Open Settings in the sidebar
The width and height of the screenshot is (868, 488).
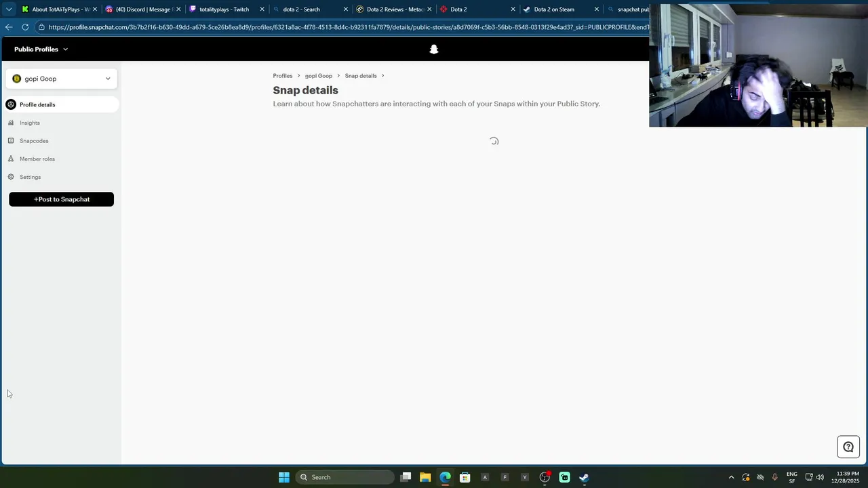(30, 177)
